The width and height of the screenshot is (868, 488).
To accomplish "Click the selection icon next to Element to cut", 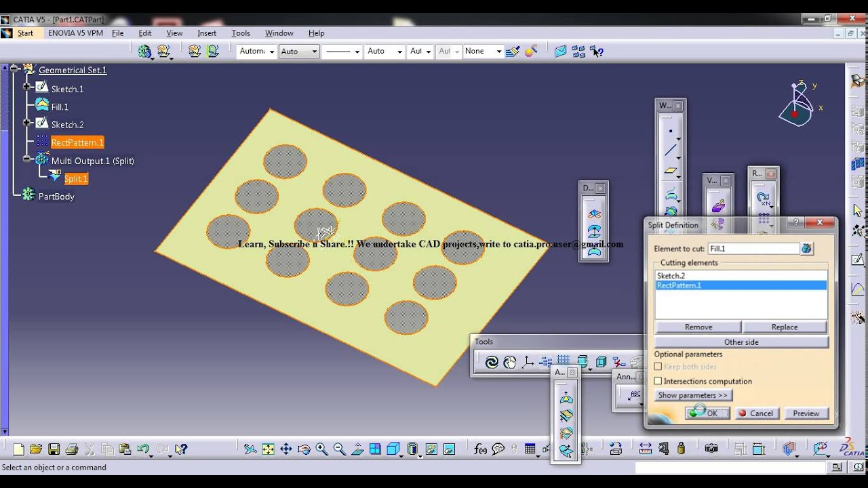I will click(806, 249).
